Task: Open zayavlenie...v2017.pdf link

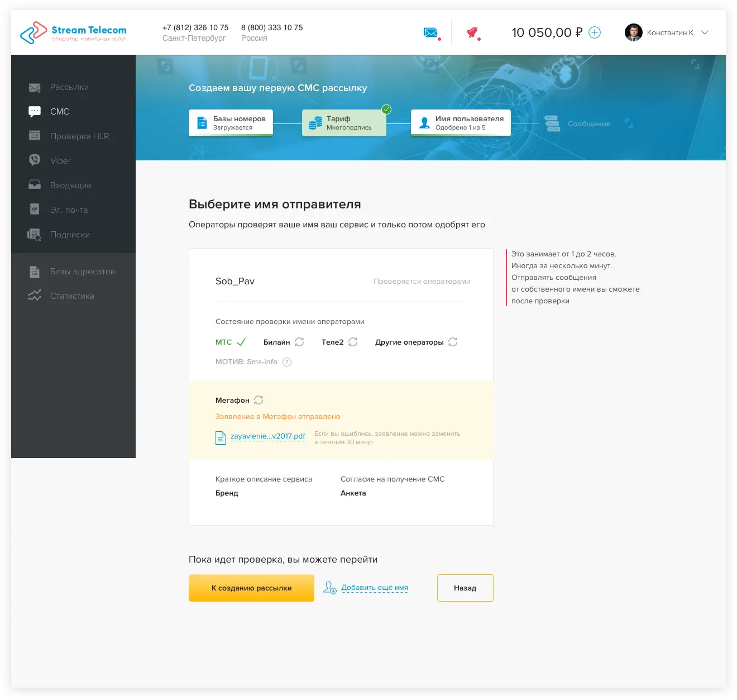Action: click(x=268, y=436)
